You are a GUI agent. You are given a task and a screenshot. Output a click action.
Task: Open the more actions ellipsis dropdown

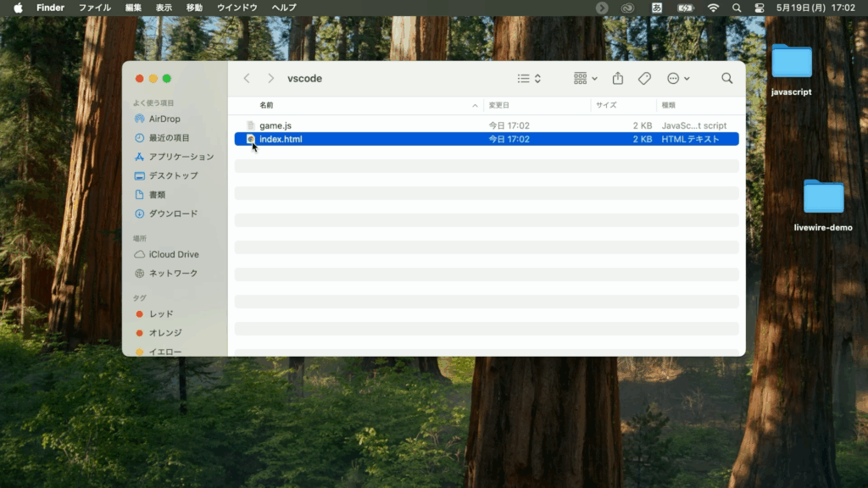pyautogui.click(x=678, y=78)
